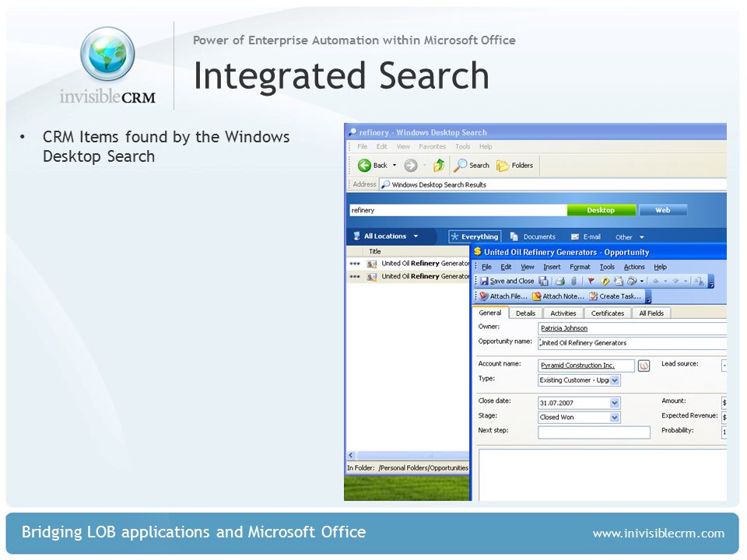Image resolution: width=747 pixels, height=560 pixels.
Task: Click the Patricia Johnson owner link
Action: tap(564, 328)
